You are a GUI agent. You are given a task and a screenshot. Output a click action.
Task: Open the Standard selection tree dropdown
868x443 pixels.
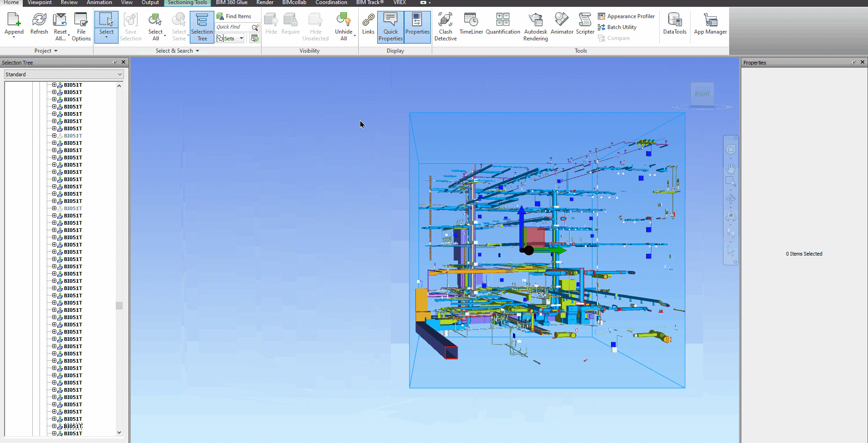[119, 74]
